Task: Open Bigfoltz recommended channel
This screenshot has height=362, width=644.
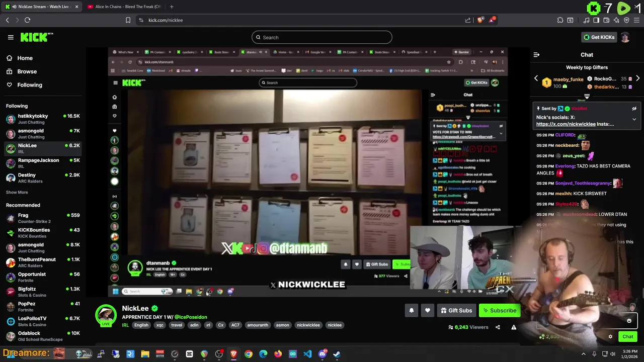Action: tap(43, 292)
